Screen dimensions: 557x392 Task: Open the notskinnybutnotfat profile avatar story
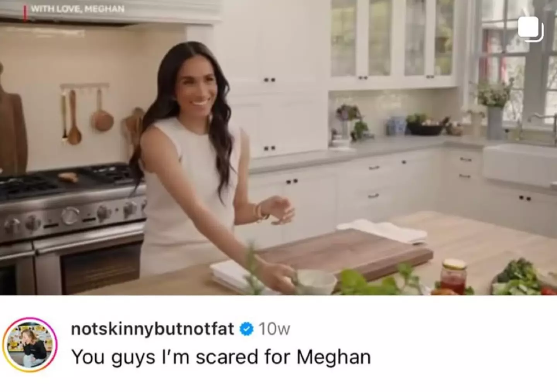tap(30, 344)
